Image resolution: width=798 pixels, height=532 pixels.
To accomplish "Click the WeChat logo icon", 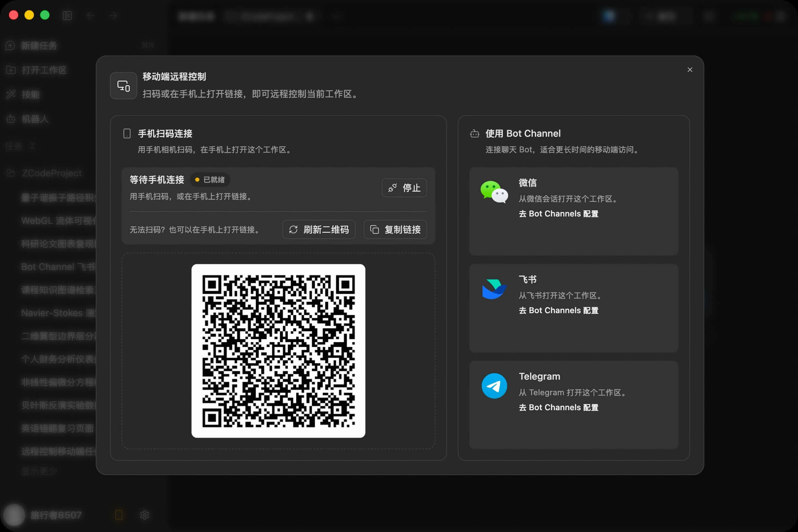I will point(494,192).
